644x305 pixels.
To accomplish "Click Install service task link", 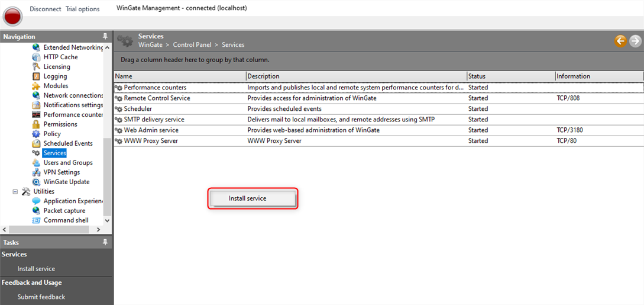I will coord(36,269).
